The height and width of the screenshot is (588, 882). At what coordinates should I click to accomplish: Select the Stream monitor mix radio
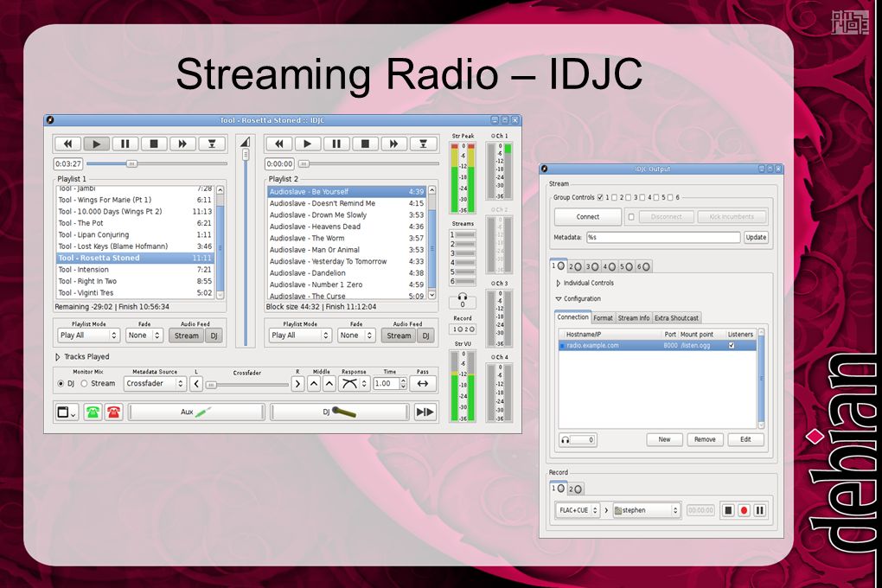84,384
